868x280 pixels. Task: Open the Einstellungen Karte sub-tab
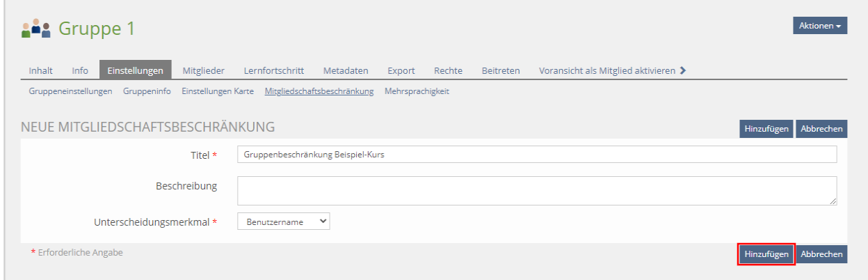(x=218, y=91)
